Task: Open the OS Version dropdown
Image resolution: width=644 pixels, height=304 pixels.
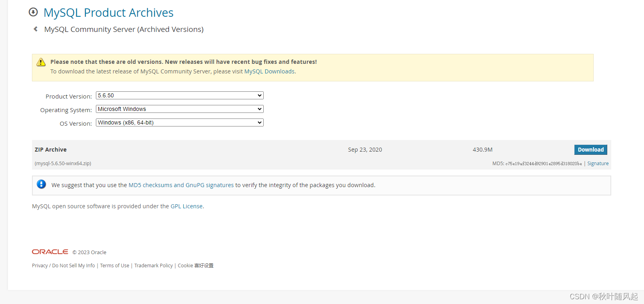Action: tap(180, 122)
